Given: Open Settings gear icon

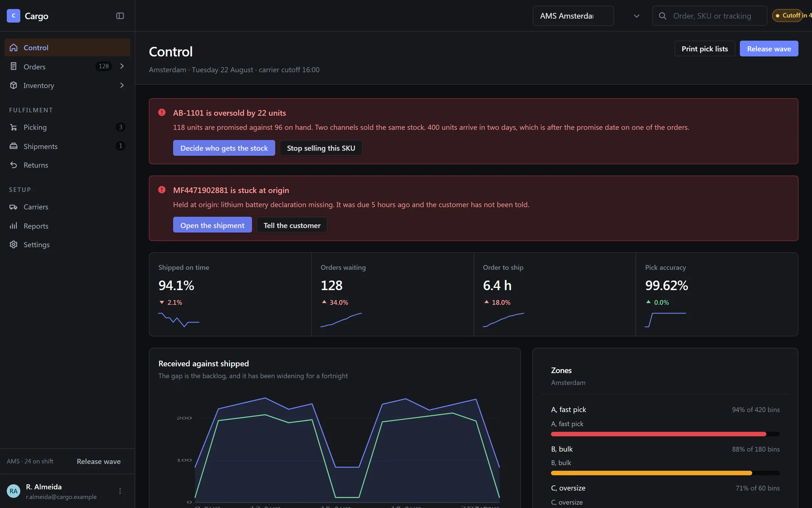Looking at the screenshot, I should pyautogui.click(x=14, y=245).
